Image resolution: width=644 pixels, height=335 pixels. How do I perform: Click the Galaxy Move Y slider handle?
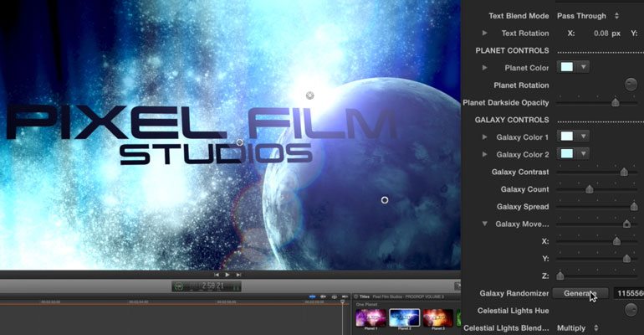[x=626, y=259]
